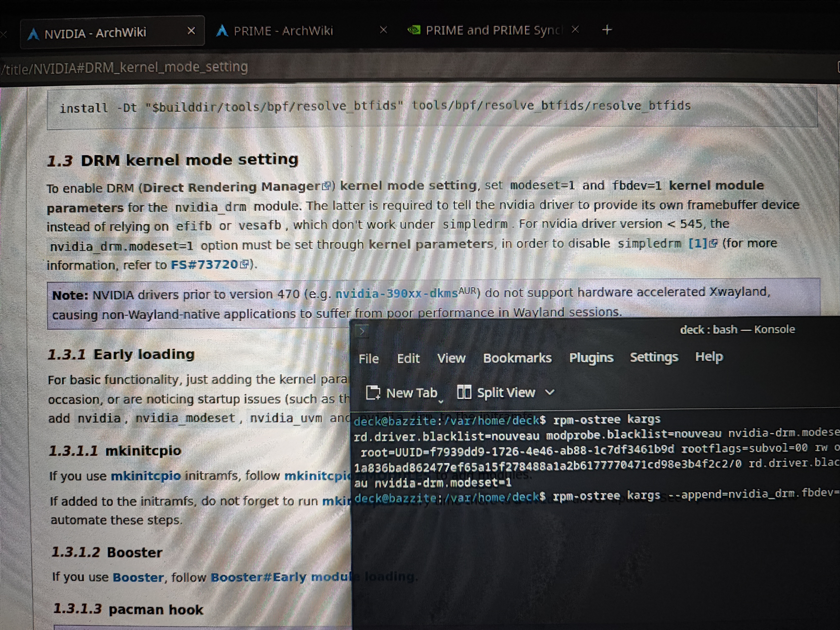Click the browser address bar URL
The image size is (840, 630).
(x=125, y=68)
